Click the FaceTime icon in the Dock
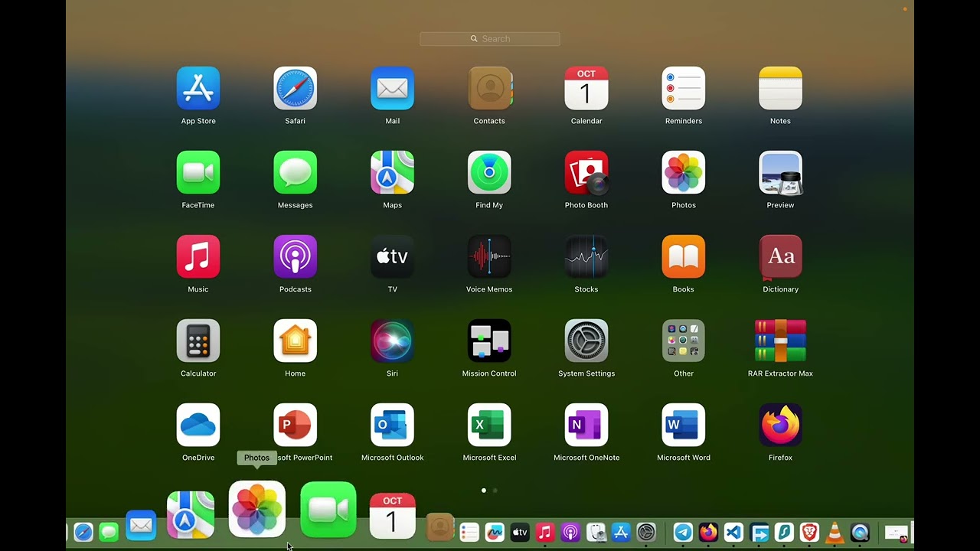This screenshot has width=980, height=551. [328, 510]
